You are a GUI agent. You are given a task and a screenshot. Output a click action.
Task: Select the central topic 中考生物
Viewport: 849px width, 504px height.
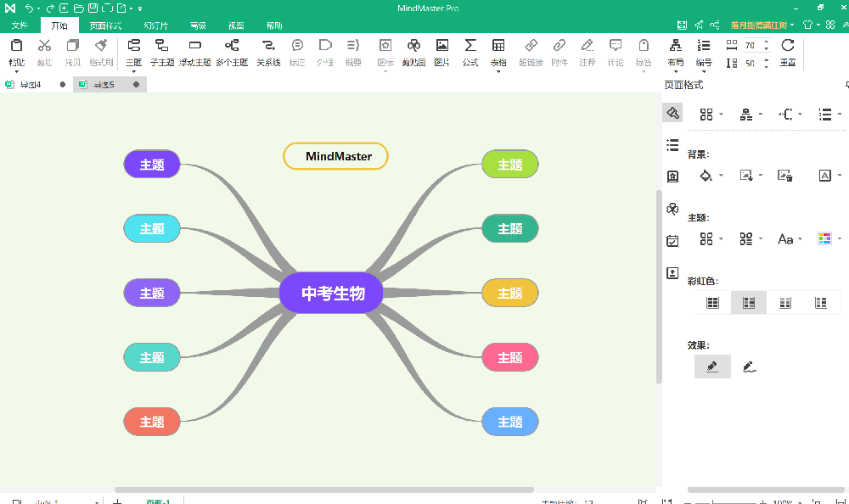[x=331, y=293]
